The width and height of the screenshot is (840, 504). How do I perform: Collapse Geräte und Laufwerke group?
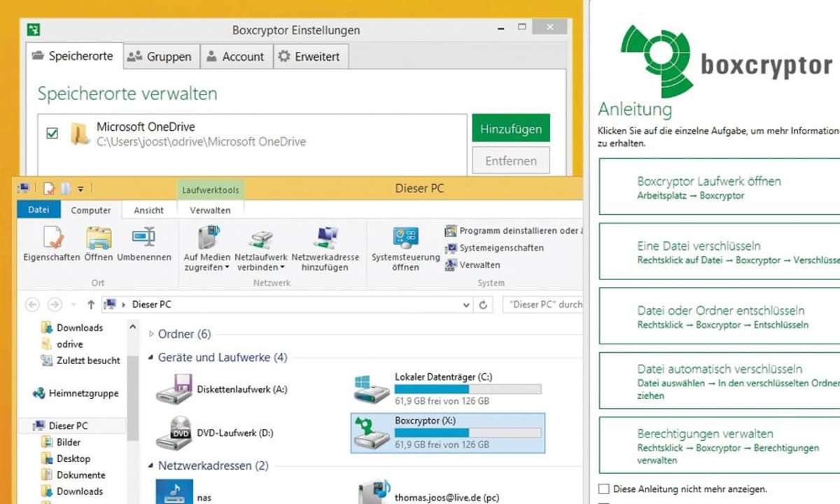point(152,358)
